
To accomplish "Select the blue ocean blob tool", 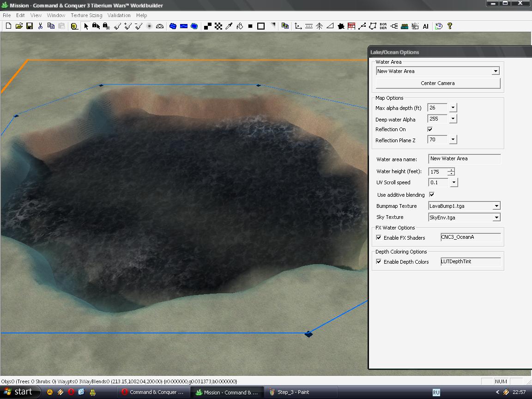I will pyautogui.click(x=194, y=26).
